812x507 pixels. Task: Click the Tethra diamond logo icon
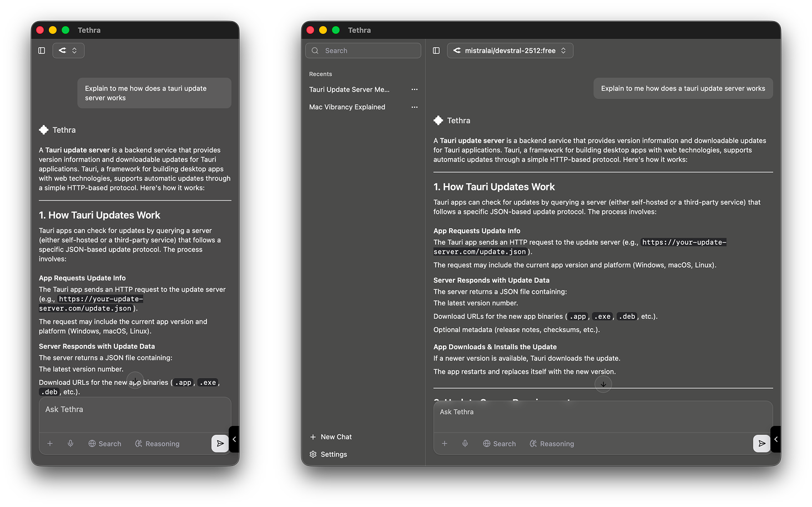click(x=438, y=120)
